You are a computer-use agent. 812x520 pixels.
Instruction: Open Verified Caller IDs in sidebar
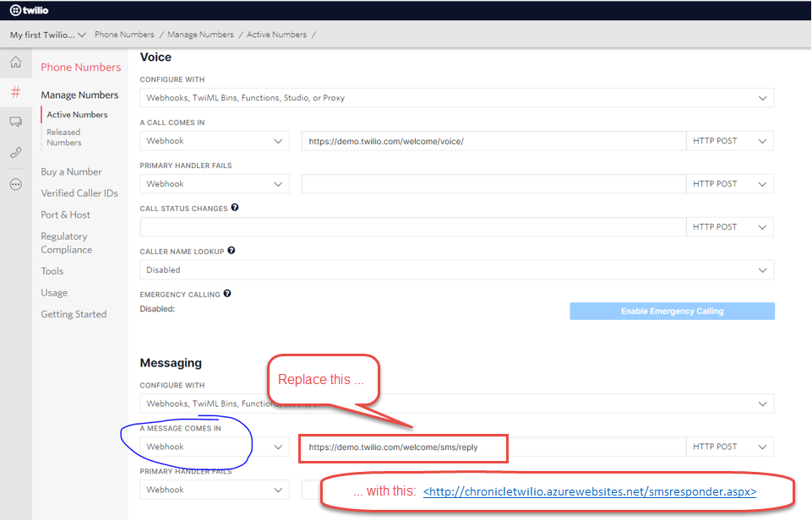tap(79, 193)
